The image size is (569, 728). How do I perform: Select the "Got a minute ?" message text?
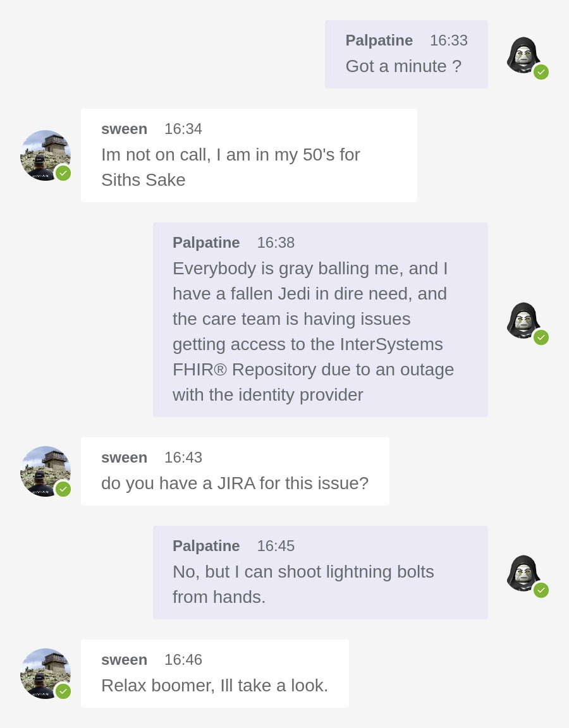[403, 66]
